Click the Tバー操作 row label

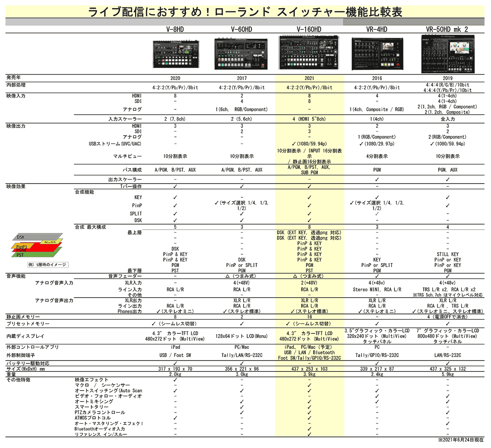(x=131, y=186)
